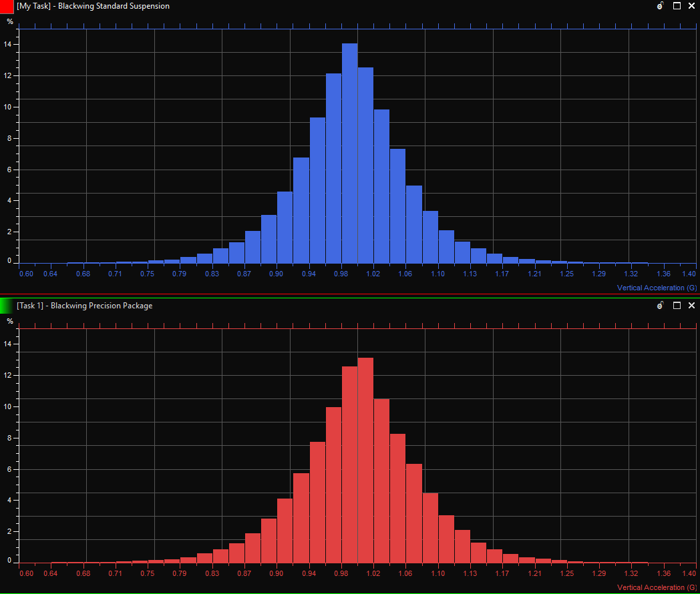Select the Blackwing Standard Suspension title bar
The height and width of the screenshot is (594, 700).
coord(334,6)
